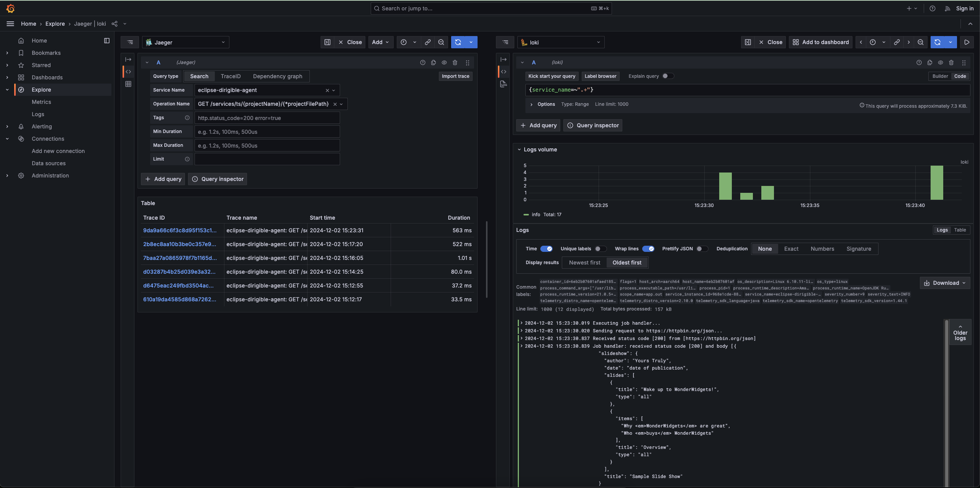The width and height of the screenshot is (980, 488).
Task: Dock the sidebar menu panel icon
Action: (x=107, y=41)
